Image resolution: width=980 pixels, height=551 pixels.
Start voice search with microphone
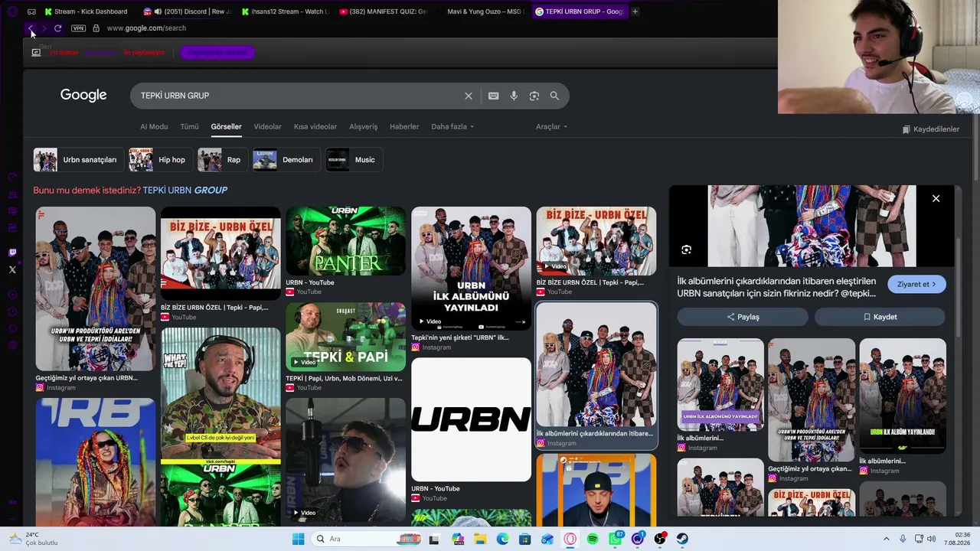514,96
